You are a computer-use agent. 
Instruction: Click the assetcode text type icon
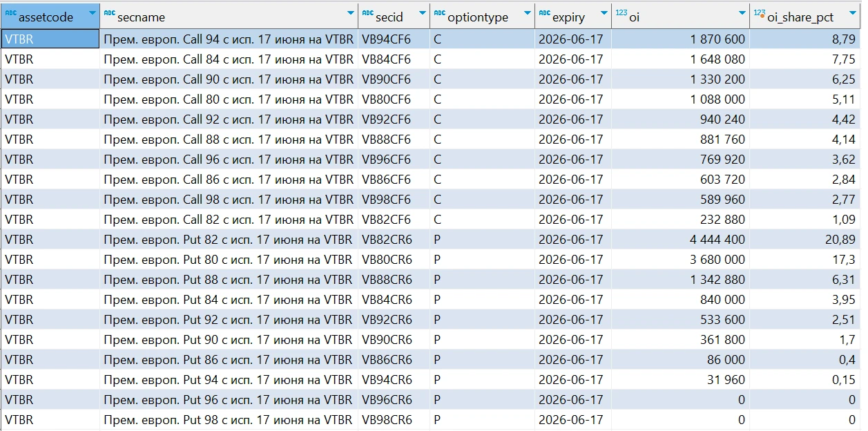(10, 13)
